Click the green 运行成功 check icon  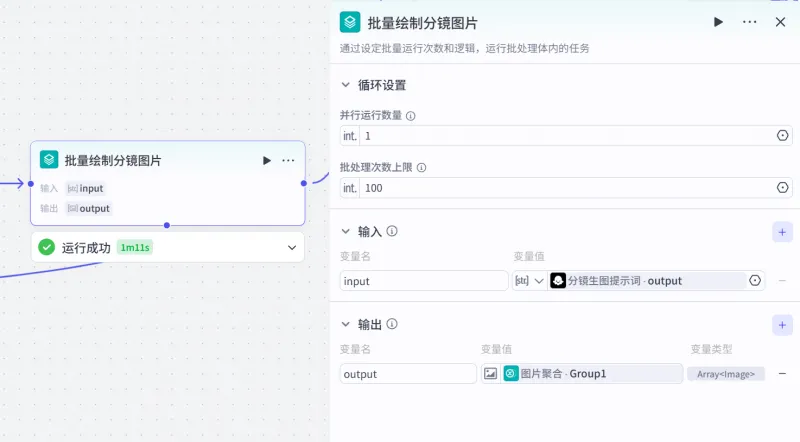[46, 248]
